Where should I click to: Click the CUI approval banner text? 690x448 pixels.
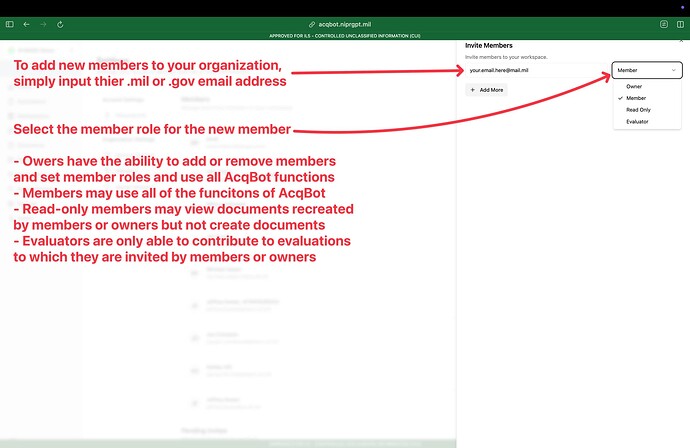(345, 36)
